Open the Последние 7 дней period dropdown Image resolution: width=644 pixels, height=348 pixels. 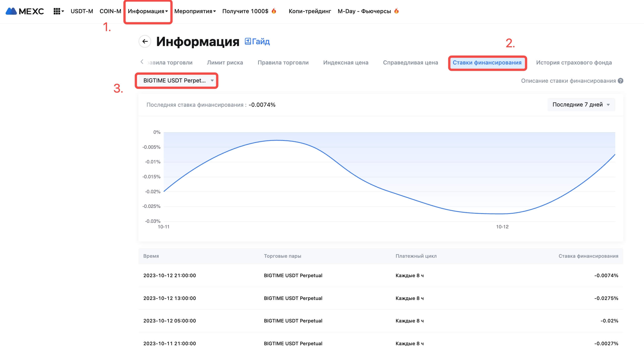pyautogui.click(x=581, y=104)
